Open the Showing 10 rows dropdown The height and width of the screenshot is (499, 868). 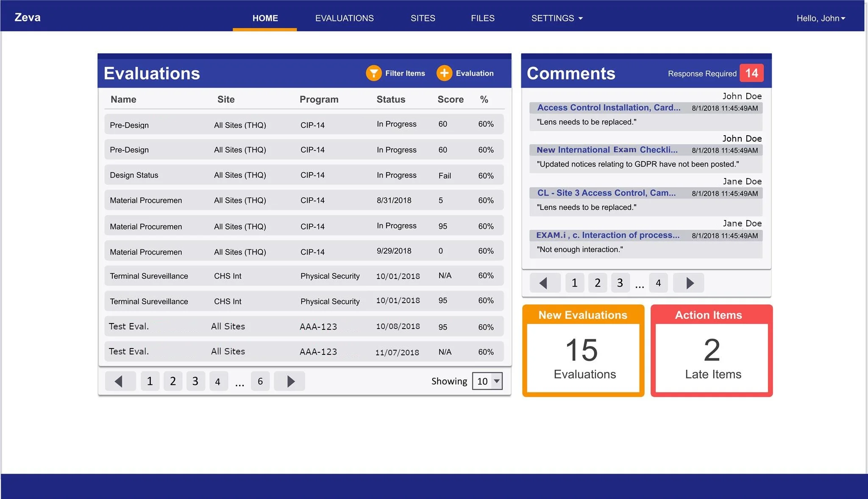(x=487, y=381)
